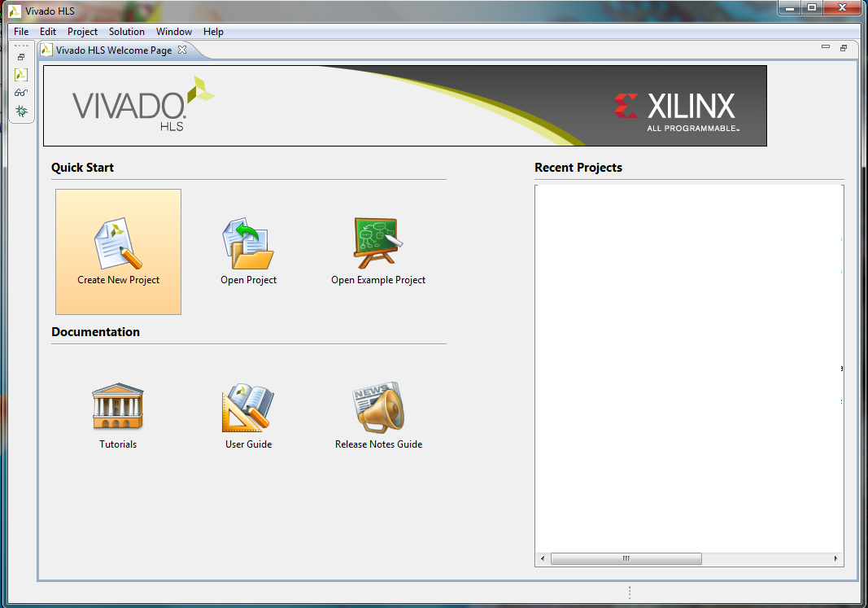Screen dimensions: 868x608
Task: Click the restore icon atop the left sidebar
Action: click(x=21, y=57)
